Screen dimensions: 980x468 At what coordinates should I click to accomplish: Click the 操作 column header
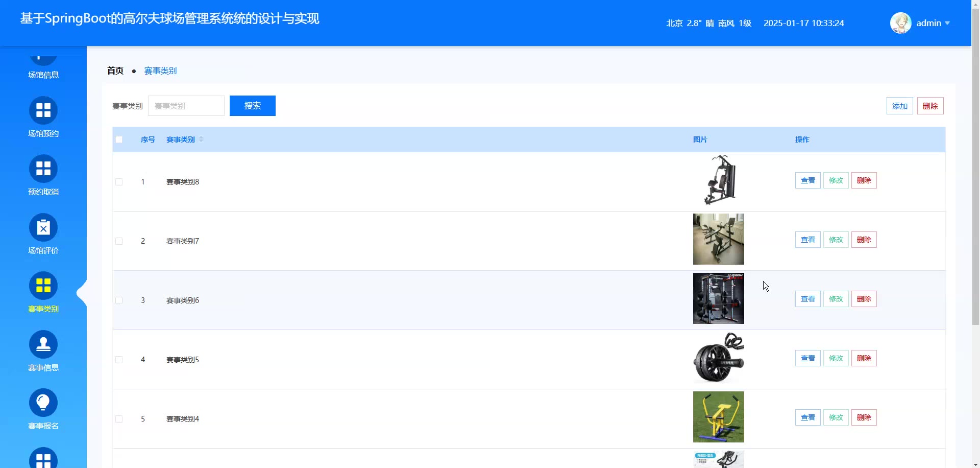[802, 139]
